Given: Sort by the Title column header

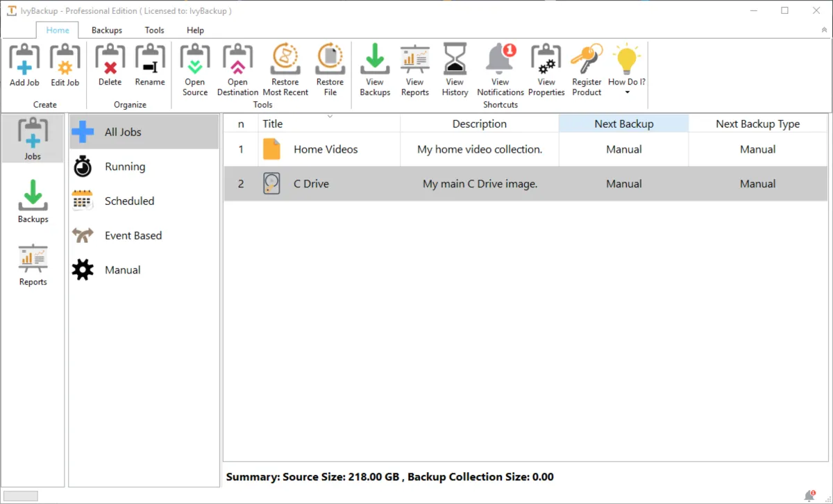Looking at the screenshot, I should (x=329, y=124).
